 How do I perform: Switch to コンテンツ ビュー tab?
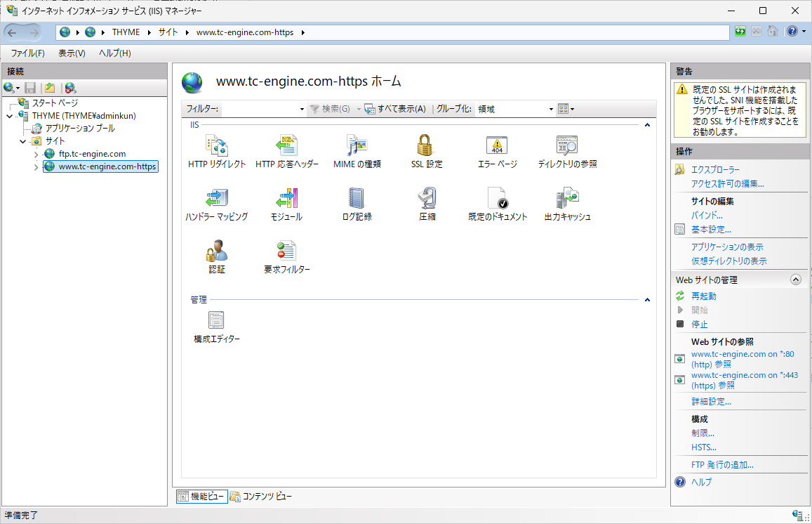click(261, 497)
